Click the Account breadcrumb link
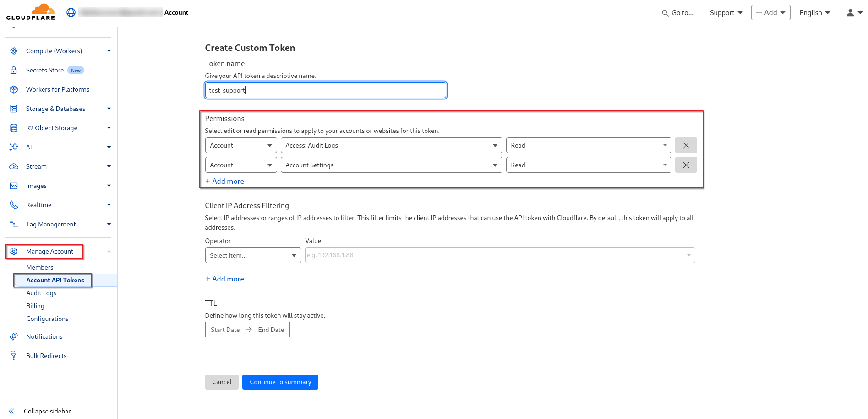868x419 pixels. point(176,12)
